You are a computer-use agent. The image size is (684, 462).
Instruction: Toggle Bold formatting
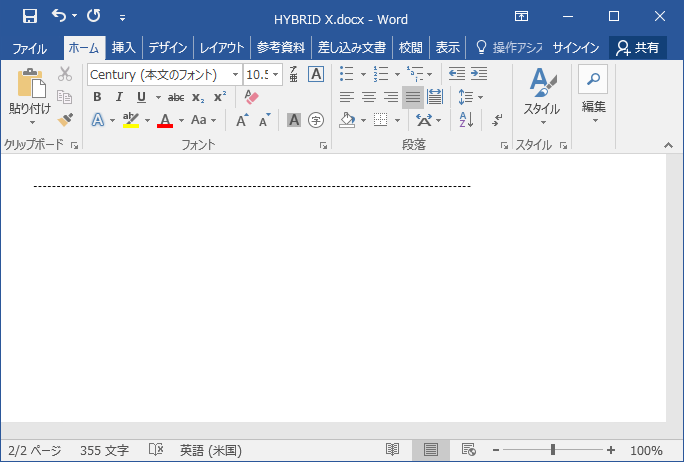tap(97, 97)
